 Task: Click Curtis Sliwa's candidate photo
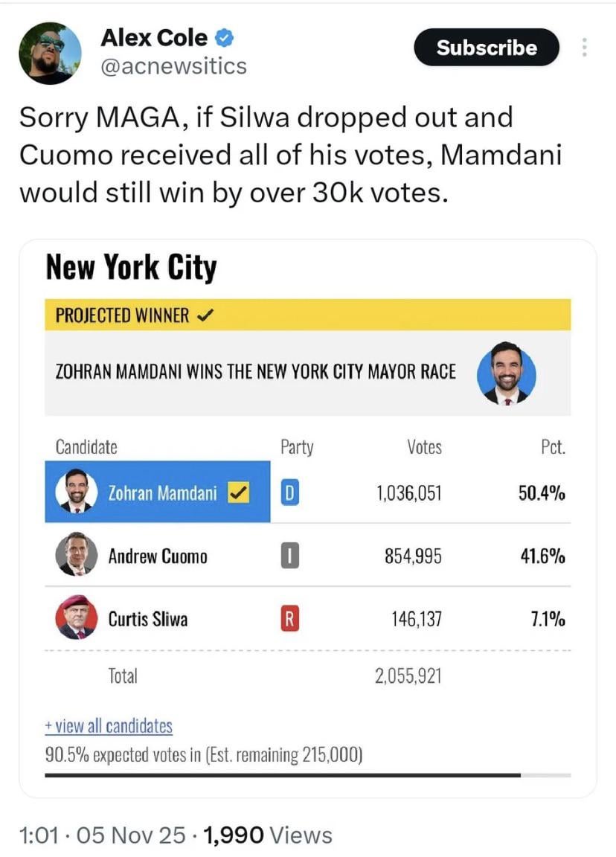77,617
